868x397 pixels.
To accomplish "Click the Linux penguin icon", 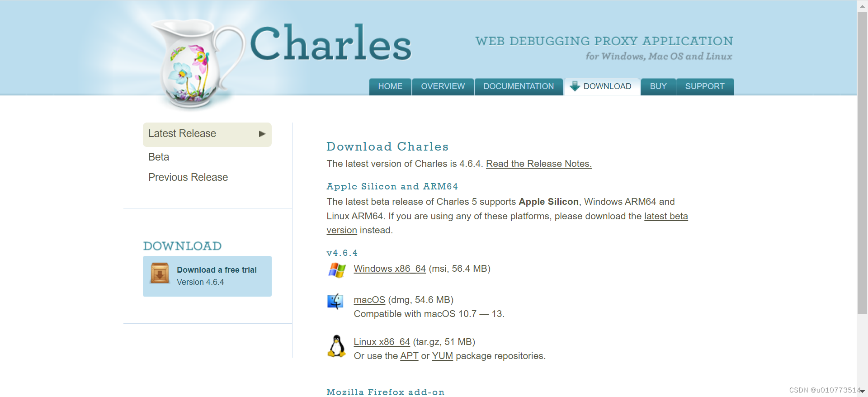I will pyautogui.click(x=336, y=346).
